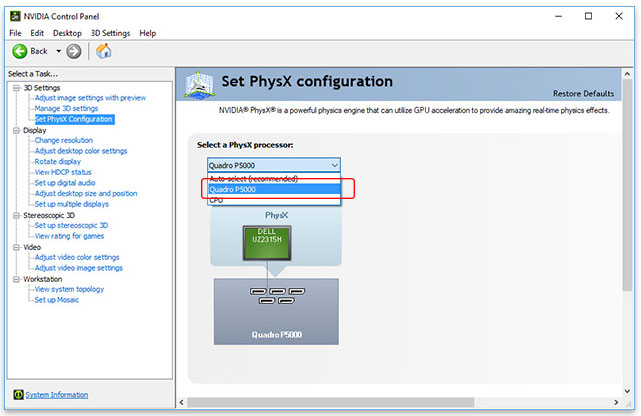Click Restore Defaults

583,94
